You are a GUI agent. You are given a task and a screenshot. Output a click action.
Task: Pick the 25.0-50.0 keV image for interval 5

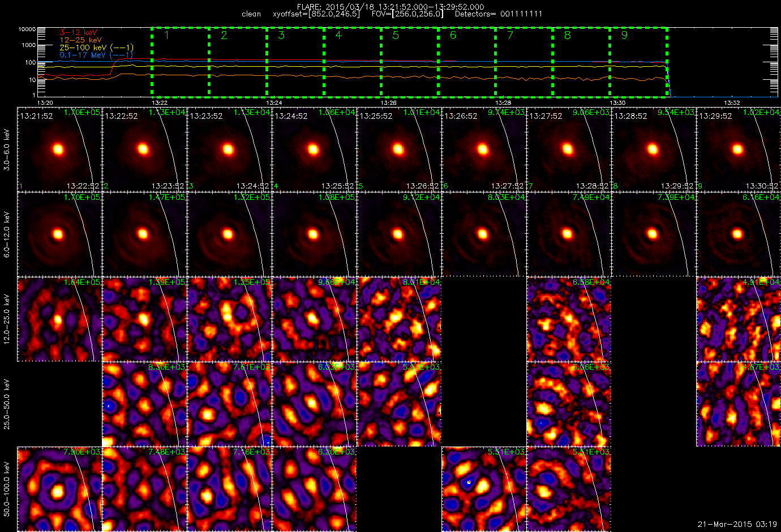coord(399,404)
